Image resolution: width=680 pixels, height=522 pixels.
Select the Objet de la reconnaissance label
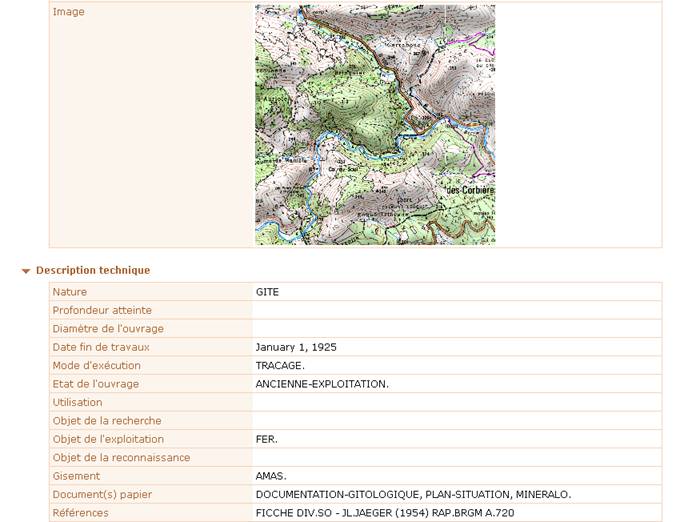(122, 457)
